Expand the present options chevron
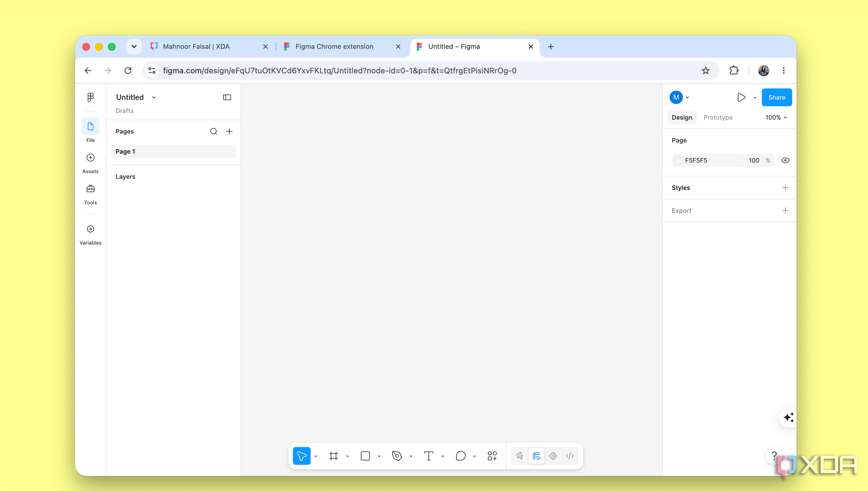The width and height of the screenshot is (868, 491). pyautogui.click(x=755, y=98)
